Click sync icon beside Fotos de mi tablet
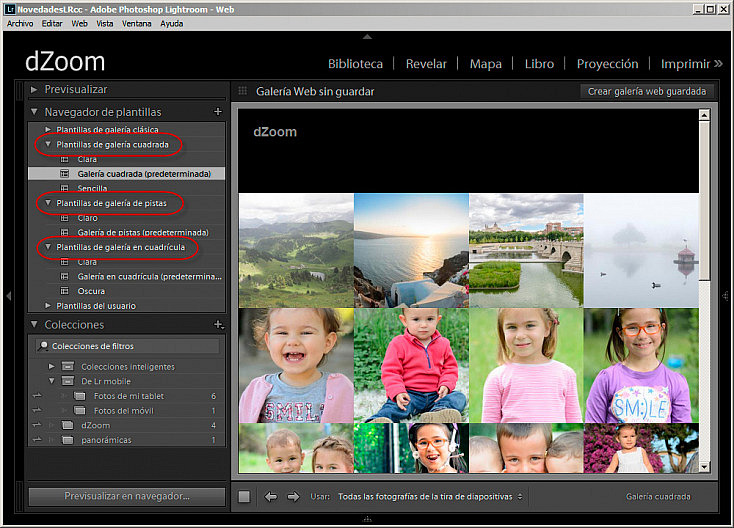This screenshot has width=734, height=528. tap(37, 396)
